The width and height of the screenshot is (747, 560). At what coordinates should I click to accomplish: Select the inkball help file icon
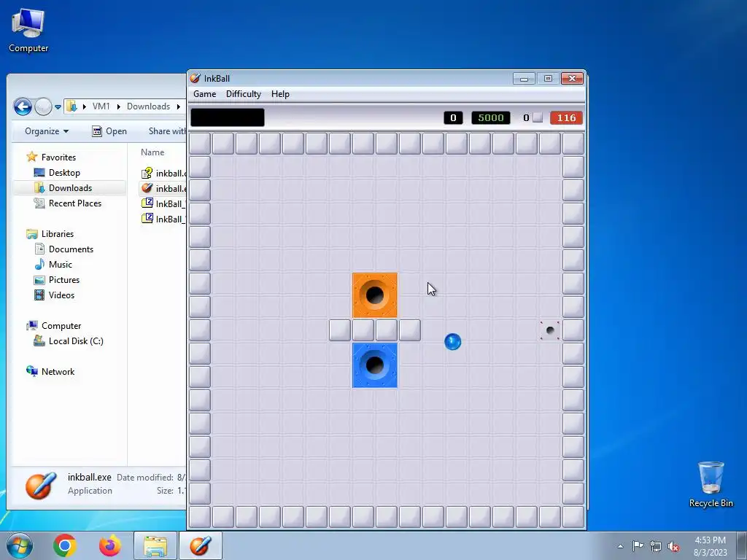(147, 173)
